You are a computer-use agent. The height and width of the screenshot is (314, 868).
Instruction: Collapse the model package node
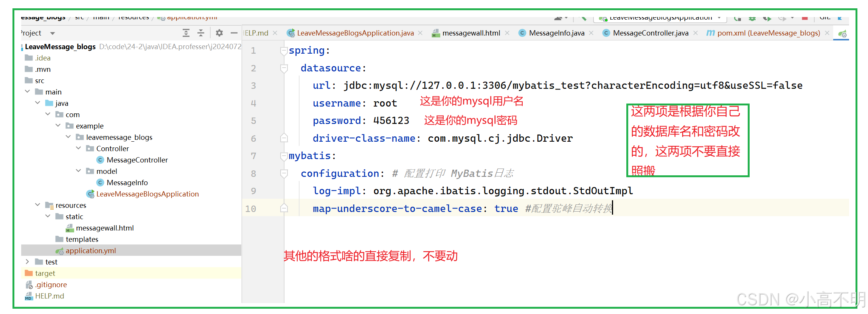click(78, 171)
